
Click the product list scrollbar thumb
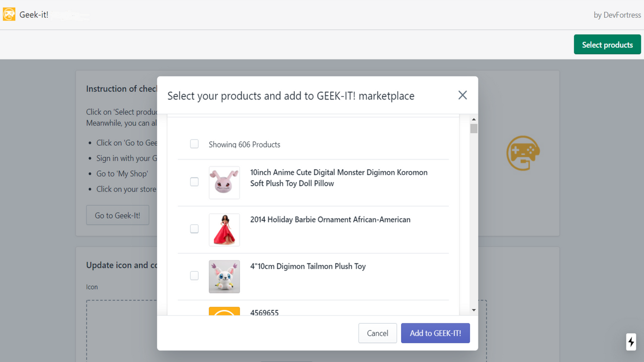[473, 128]
